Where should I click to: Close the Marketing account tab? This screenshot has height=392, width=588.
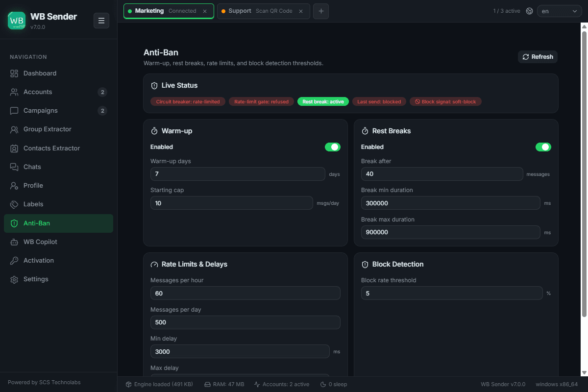205,11
